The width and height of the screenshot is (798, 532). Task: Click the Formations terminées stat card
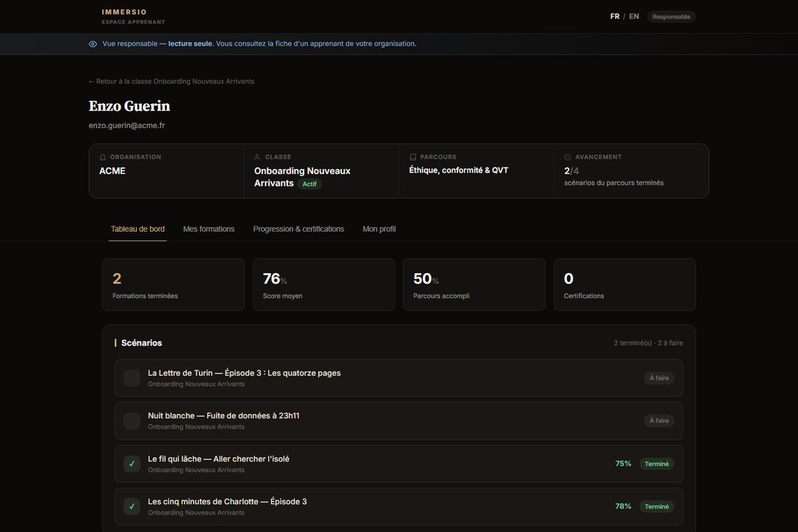(x=173, y=284)
